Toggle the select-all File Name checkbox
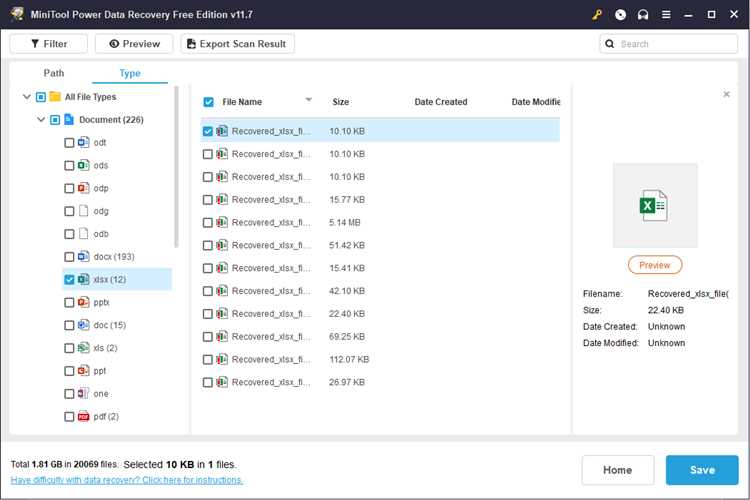750x500 pixels. coord(209,102)
